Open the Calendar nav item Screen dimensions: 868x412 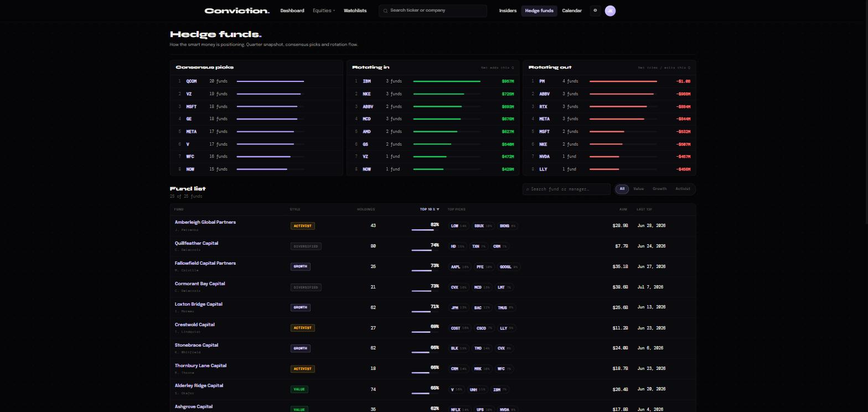point(572,11)
